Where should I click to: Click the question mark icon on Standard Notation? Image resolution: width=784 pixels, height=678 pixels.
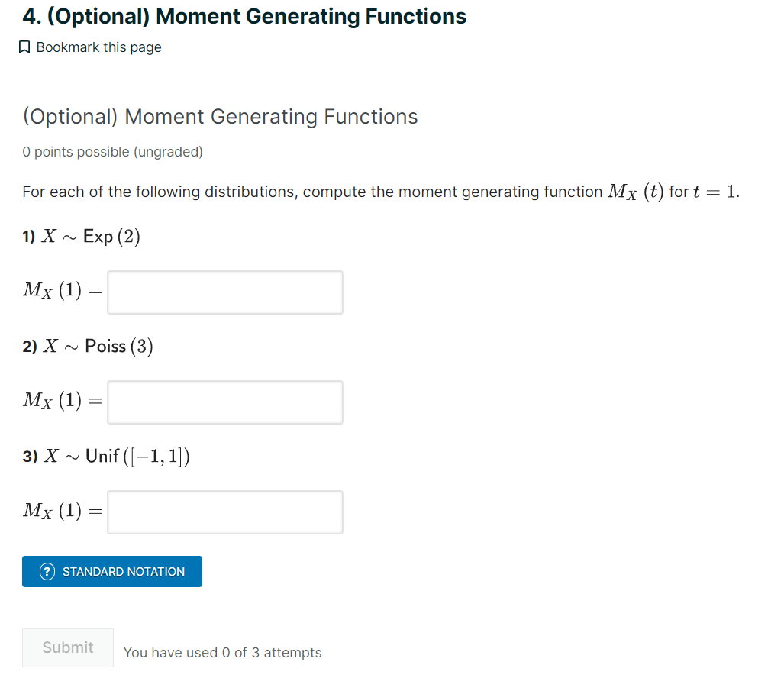(47, 571)
